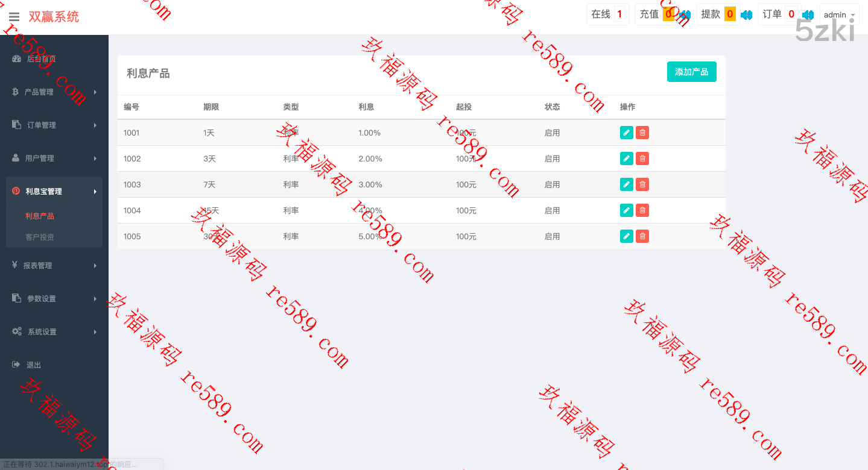Open the admin user dropdown
The width and height of the screenshot is (868, 470).
(x=839, y=15)
